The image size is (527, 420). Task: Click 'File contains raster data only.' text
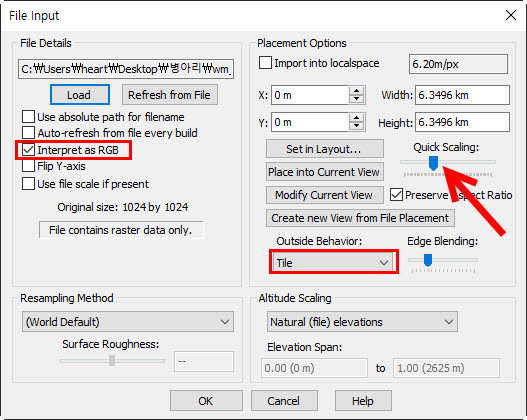[120, 230]
